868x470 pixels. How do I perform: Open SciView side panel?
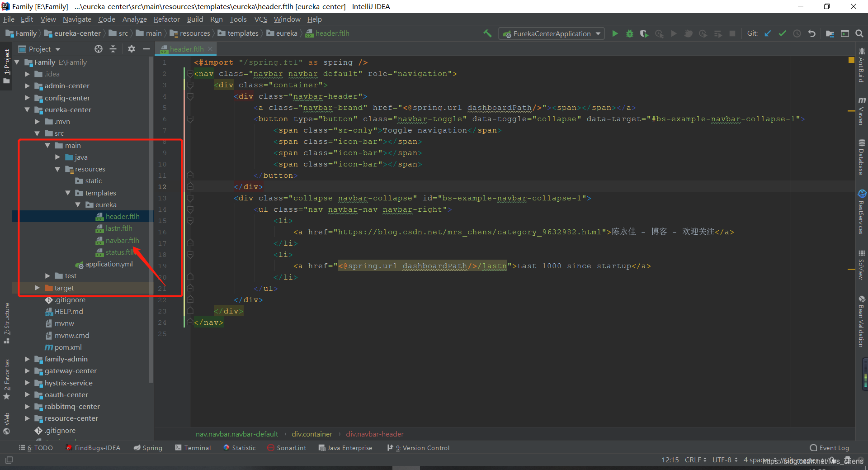862,265
